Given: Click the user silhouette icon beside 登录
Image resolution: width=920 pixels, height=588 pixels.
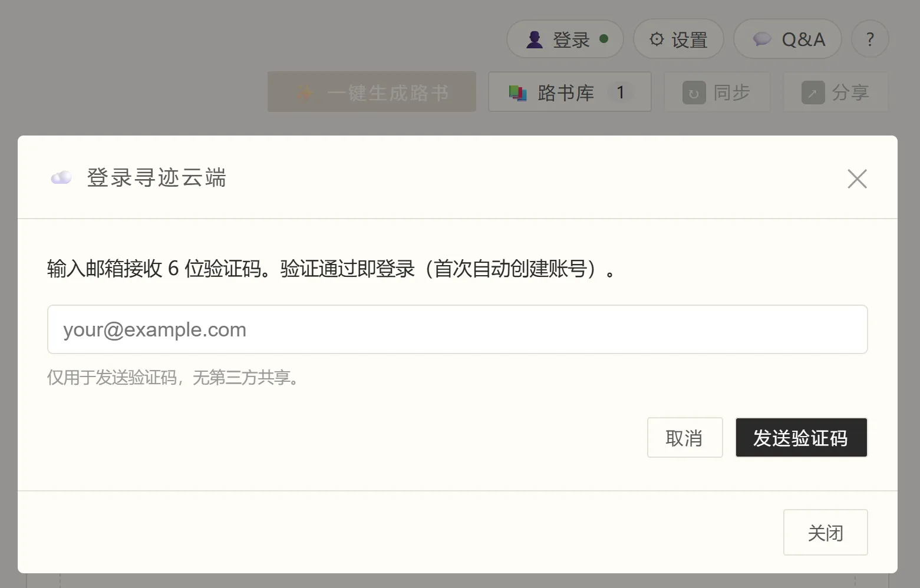Looking at the screenshot, I should [x=535, y=39].
